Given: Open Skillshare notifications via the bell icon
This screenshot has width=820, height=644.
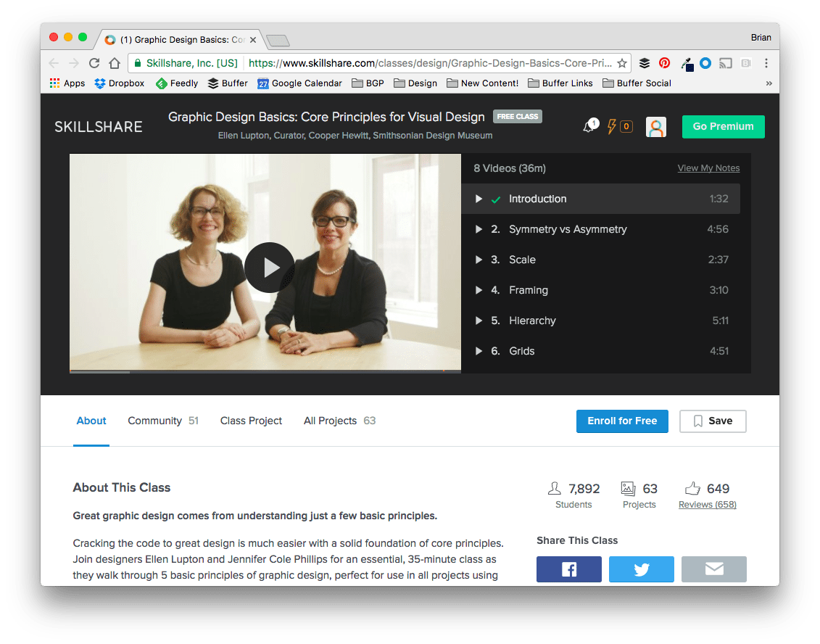Looking at the screenshot, I should pos(589,126).
